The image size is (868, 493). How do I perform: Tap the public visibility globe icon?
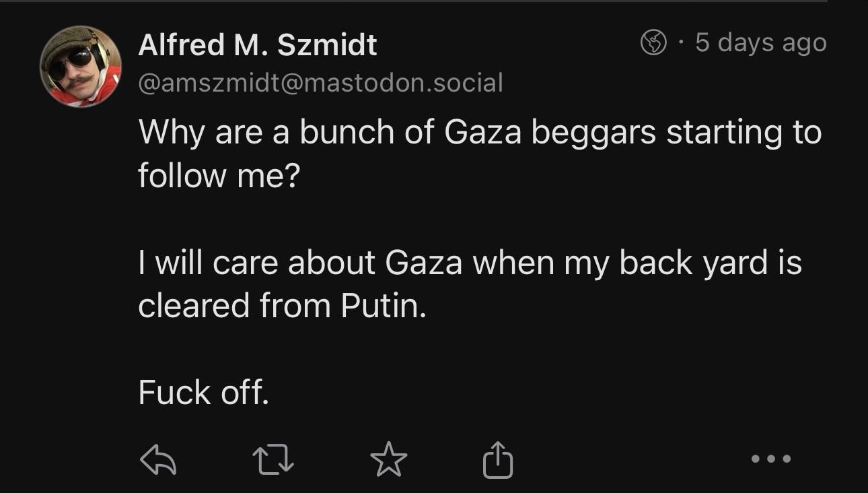click(x=653, y=44)
